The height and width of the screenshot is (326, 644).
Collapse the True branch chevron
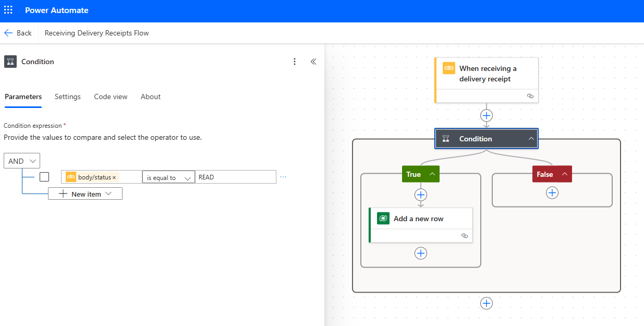432,174
